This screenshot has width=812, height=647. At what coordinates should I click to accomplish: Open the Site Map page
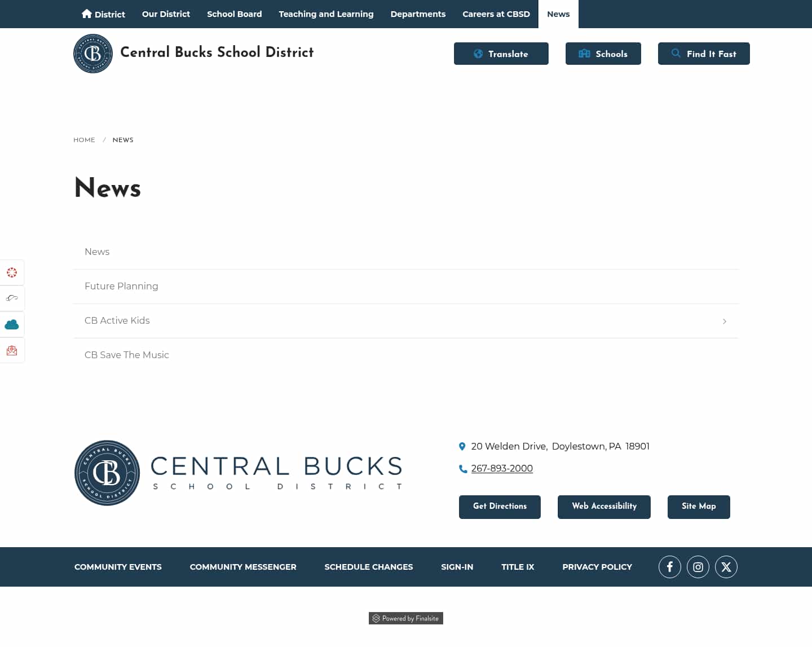click(x=698, y=507)
